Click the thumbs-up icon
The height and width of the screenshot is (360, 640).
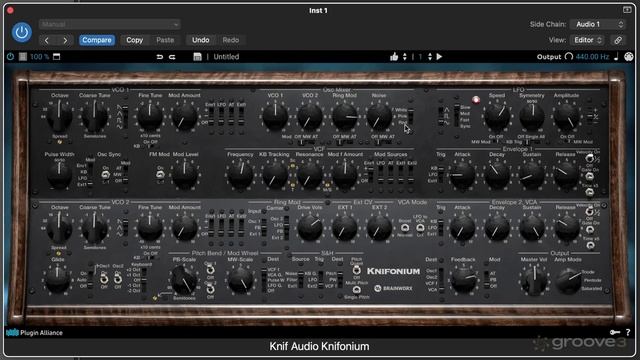click(394, 57)
